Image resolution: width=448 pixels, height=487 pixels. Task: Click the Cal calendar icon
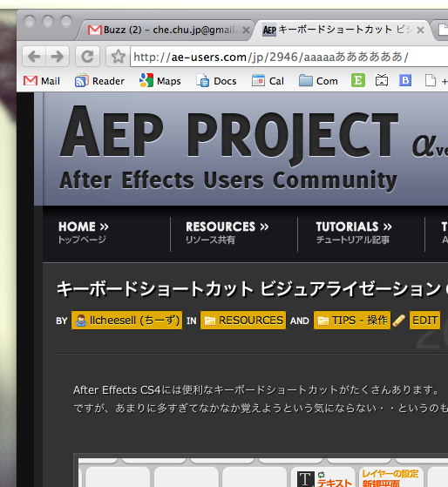258,81
